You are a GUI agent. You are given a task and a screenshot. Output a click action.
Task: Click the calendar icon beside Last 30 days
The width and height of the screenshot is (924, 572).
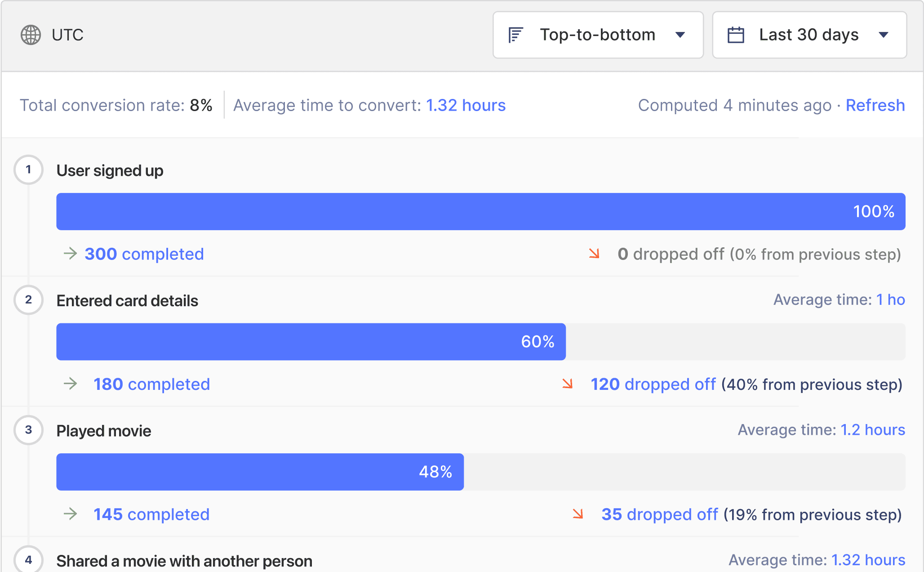737,35
